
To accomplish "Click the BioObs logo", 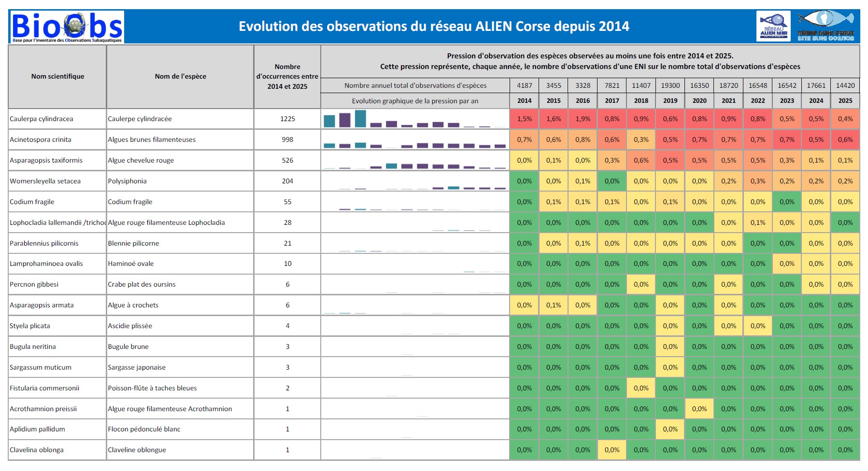I will tap(67, 27).
